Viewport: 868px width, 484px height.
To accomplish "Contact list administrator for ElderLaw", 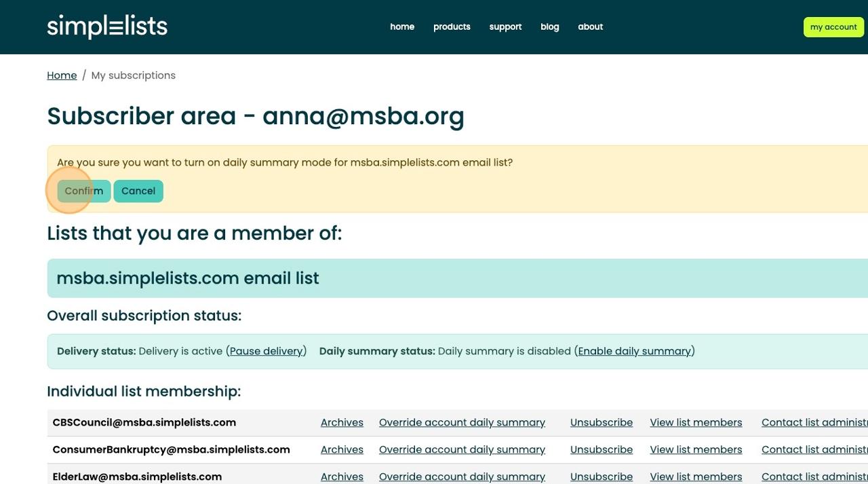I will (814, 477).
